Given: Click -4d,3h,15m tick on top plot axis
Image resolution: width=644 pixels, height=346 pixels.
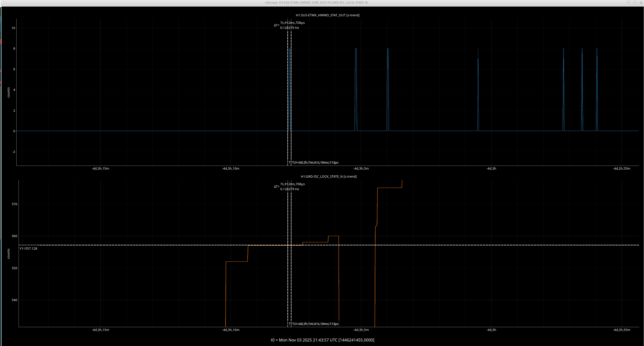Looking at the screenshot, I should click(100, 169).
